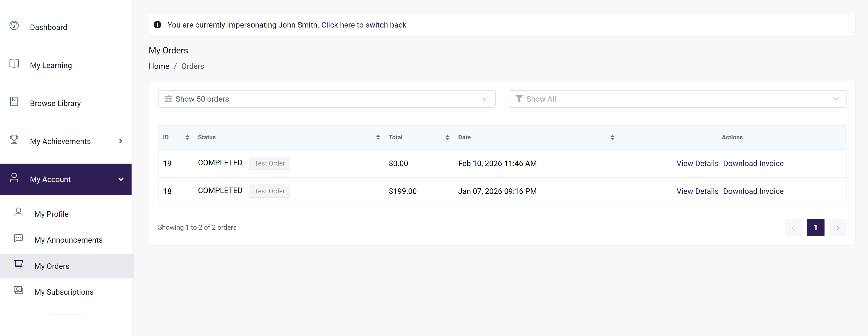Click the My Announcements chat bubble icon

[x=18, y=238]
